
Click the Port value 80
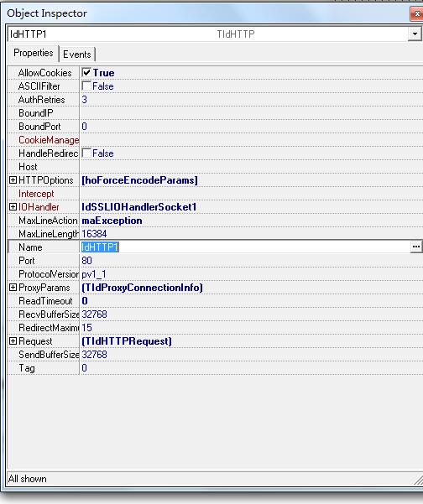coord(86,260)
